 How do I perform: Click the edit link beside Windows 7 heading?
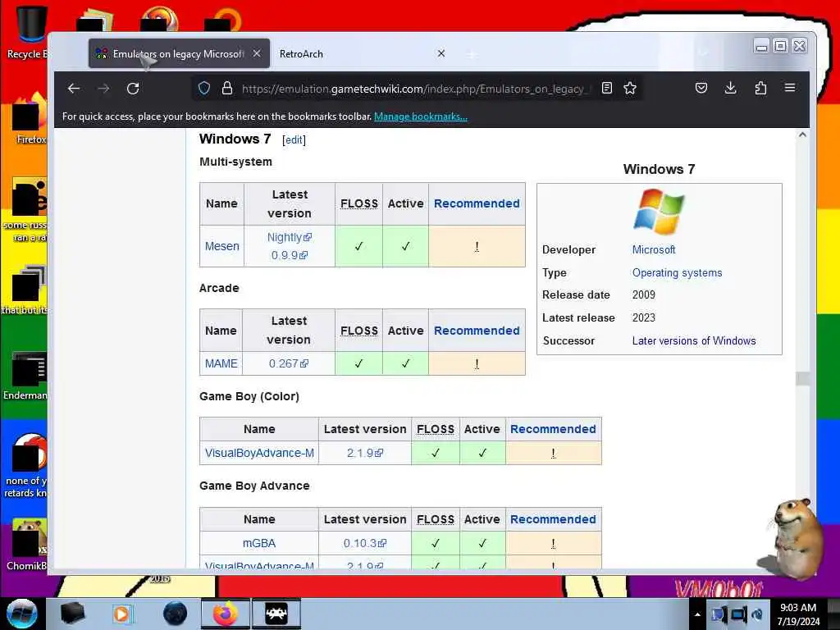pyautogui.click(x=294, y=139)
